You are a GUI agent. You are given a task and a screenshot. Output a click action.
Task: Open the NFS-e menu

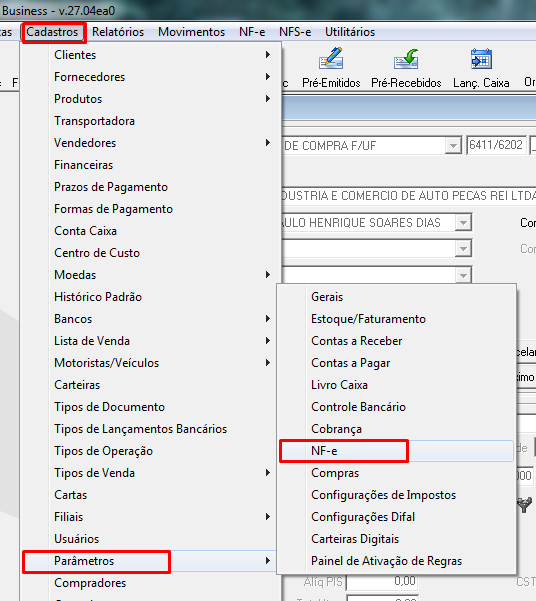[x=295, y=32]
